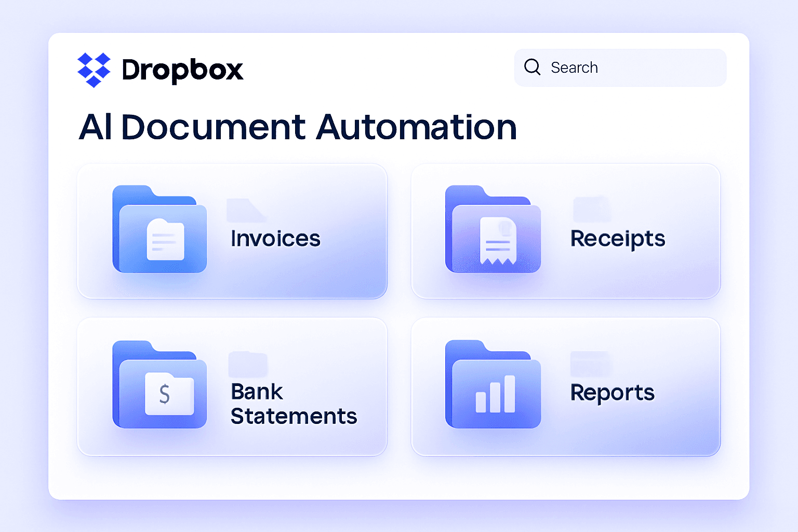Click the faint folder badge above Bank Statements
The height and width of the screenshot is (532, 798).
(x=248, y=364)
